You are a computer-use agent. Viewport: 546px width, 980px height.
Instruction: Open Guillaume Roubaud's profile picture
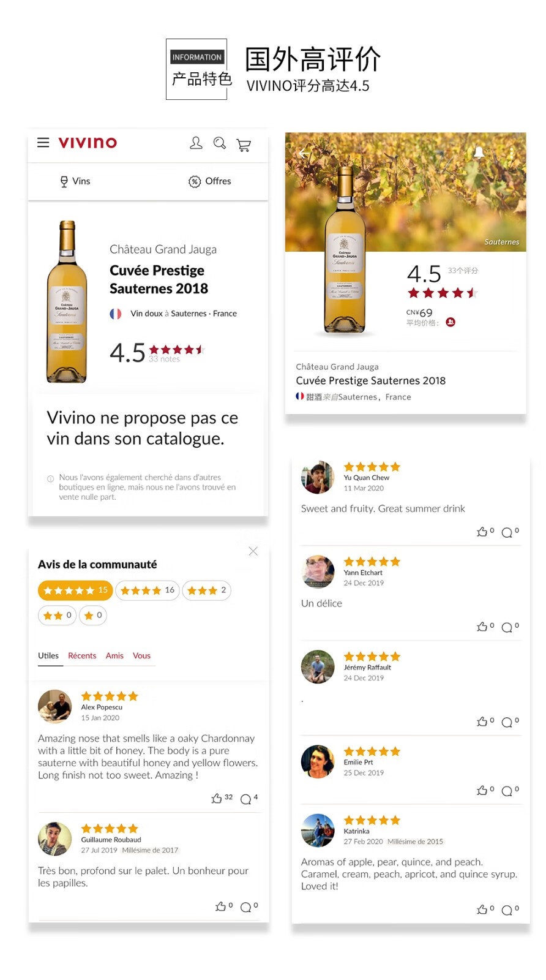coord(55,839)
